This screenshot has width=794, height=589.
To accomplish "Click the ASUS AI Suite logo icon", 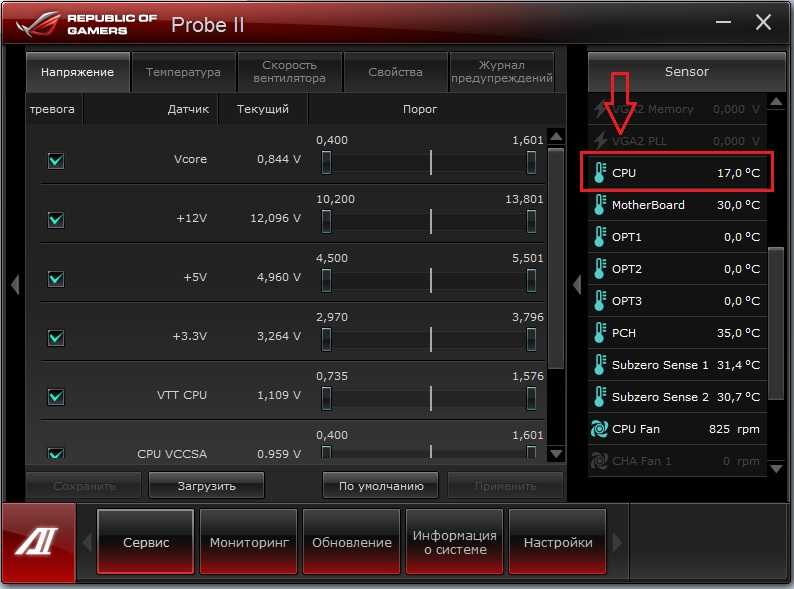I will click(38, 542).
